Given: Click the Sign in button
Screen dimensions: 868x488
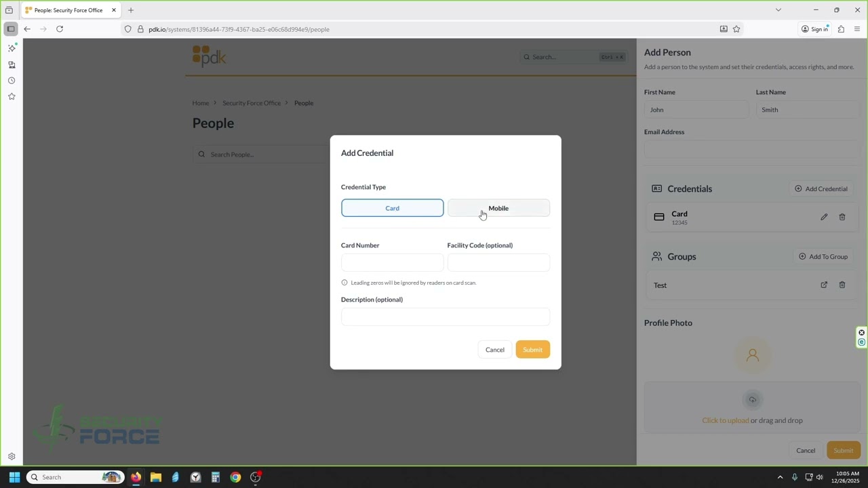Looking at the screenshot, I should point(814,29).
